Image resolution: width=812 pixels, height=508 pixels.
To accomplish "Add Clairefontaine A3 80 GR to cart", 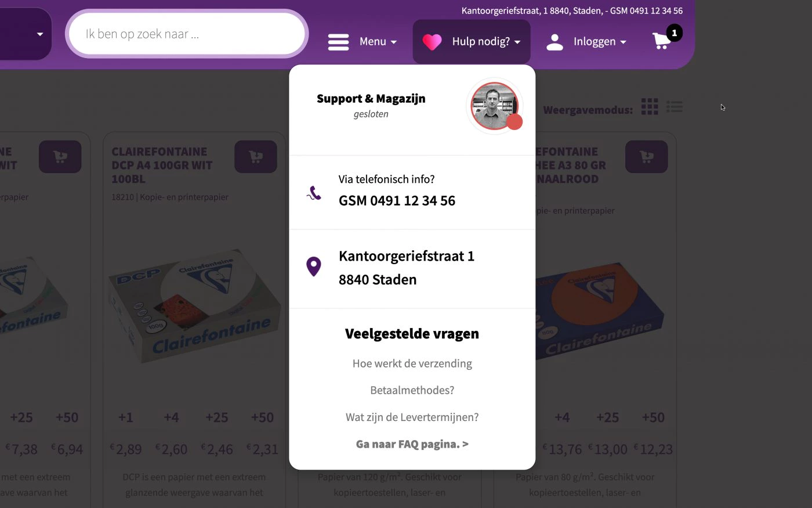I will [647, 157].
